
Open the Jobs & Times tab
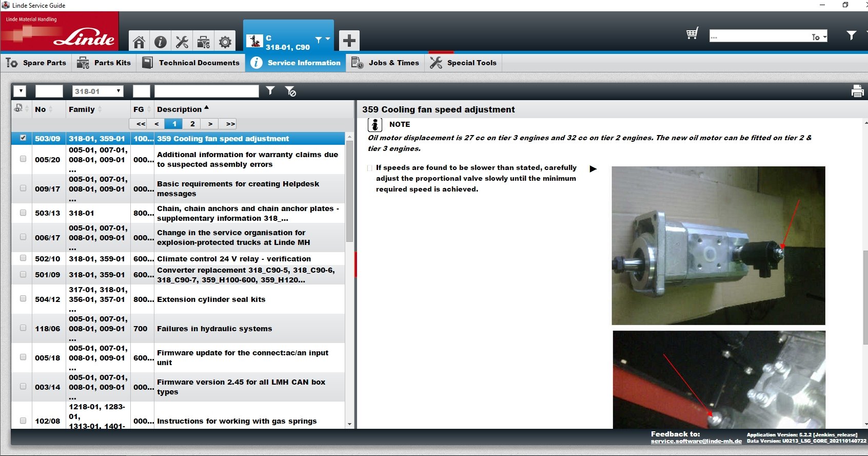point(385,63)
